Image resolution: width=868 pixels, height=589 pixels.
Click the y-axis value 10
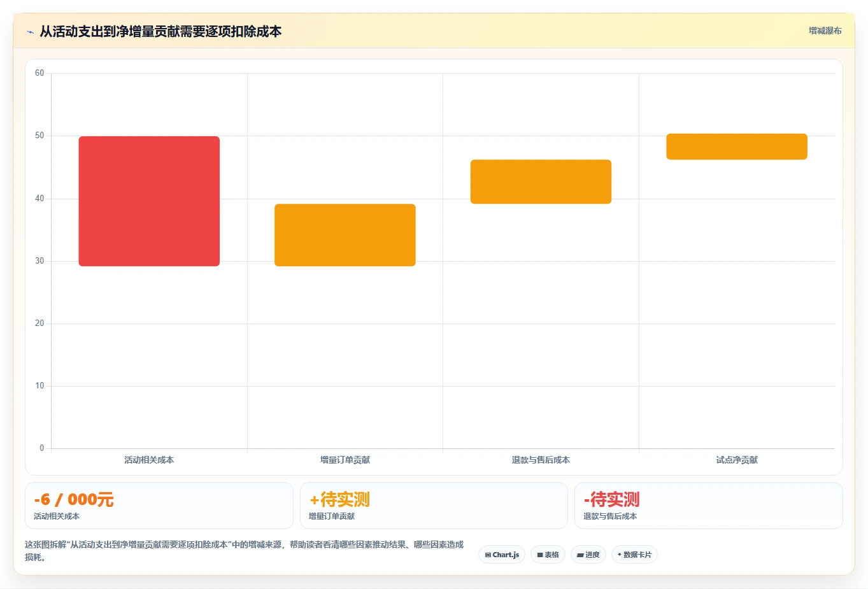click(39, 386)
